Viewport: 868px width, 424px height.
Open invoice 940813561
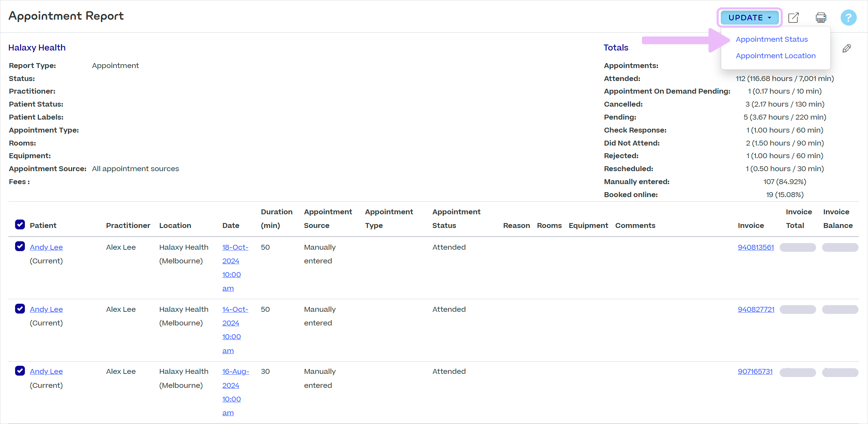click(x=756, y=247)
